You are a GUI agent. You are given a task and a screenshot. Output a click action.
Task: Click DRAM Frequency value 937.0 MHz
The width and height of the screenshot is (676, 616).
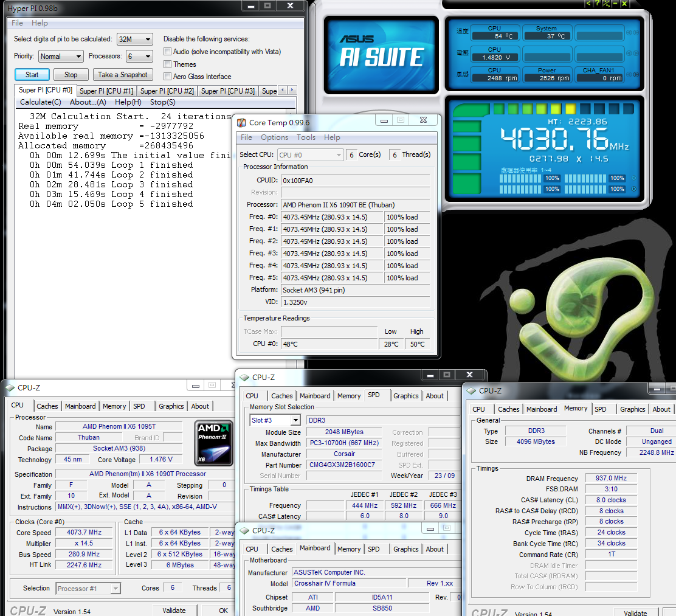point(611,478)
